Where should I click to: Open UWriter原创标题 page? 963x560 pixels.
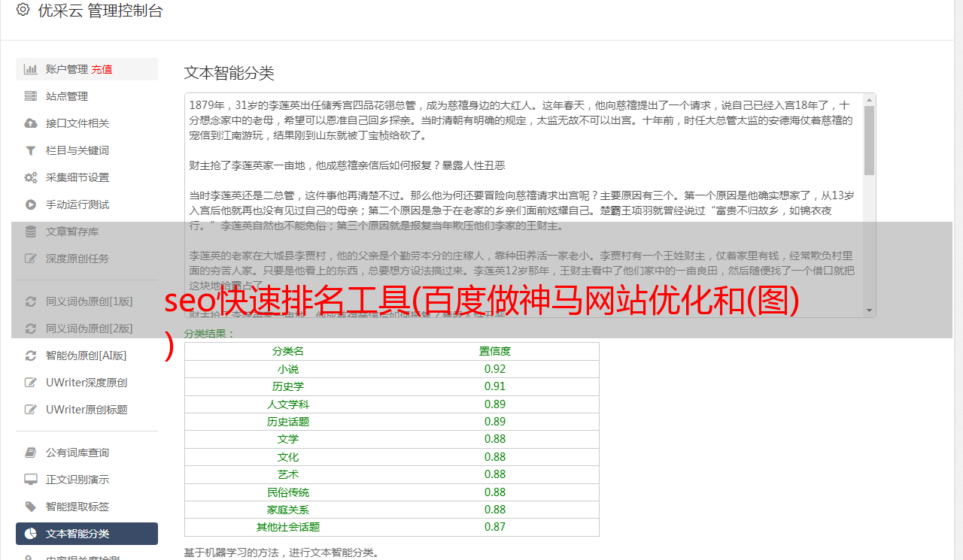point(87,410)
